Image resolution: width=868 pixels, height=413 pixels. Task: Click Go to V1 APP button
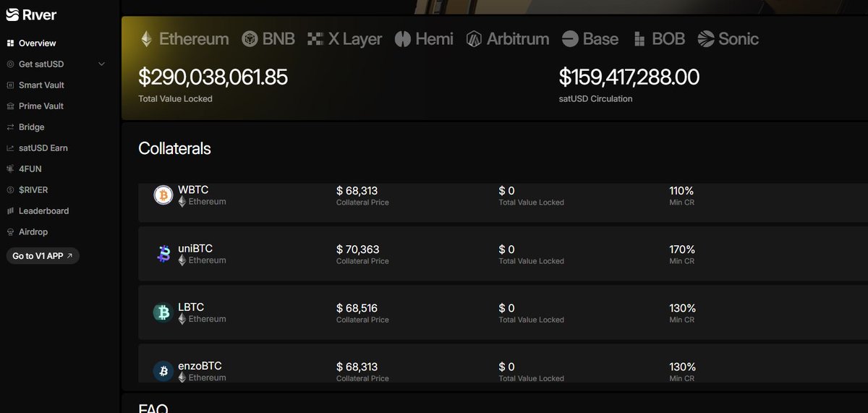pos(43,256)
